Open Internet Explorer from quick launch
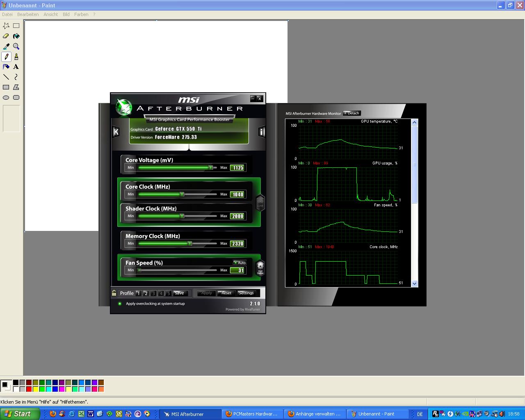Viewport: 525px width, 420px height. 72,414
